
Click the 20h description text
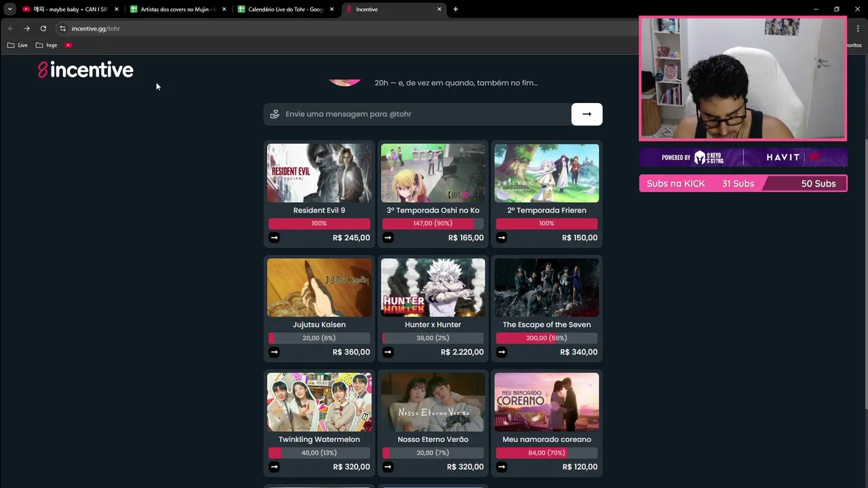(456, 83)
